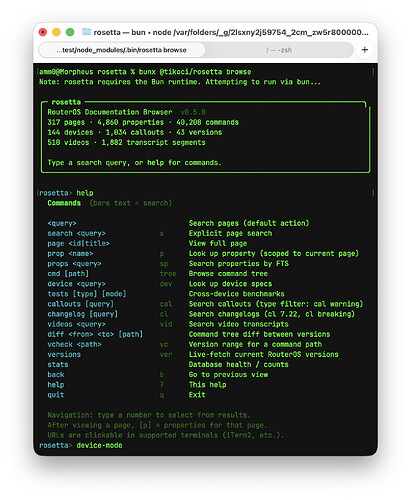Image resolution: width=410 pixels, height=500 pixels.
Task: Click the '144 devices' statistics line
Action: click(x=135, y=132)
